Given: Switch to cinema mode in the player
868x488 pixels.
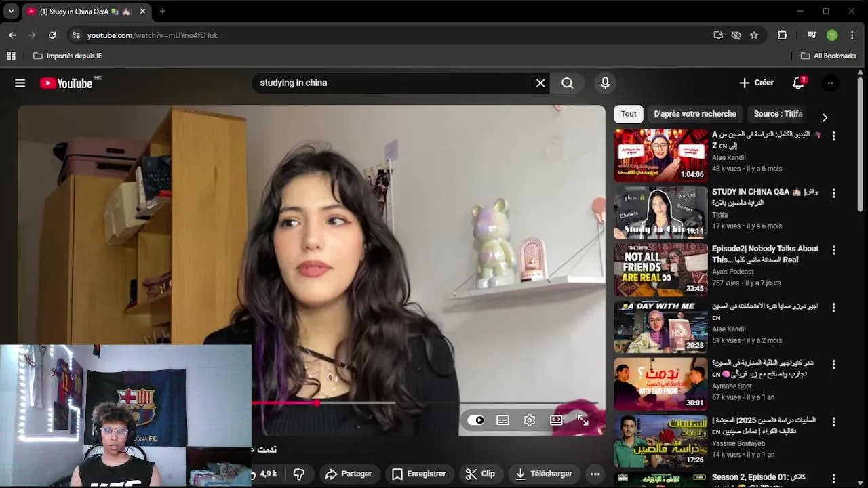Looking at the screenshot, I should tap(556, 420).
